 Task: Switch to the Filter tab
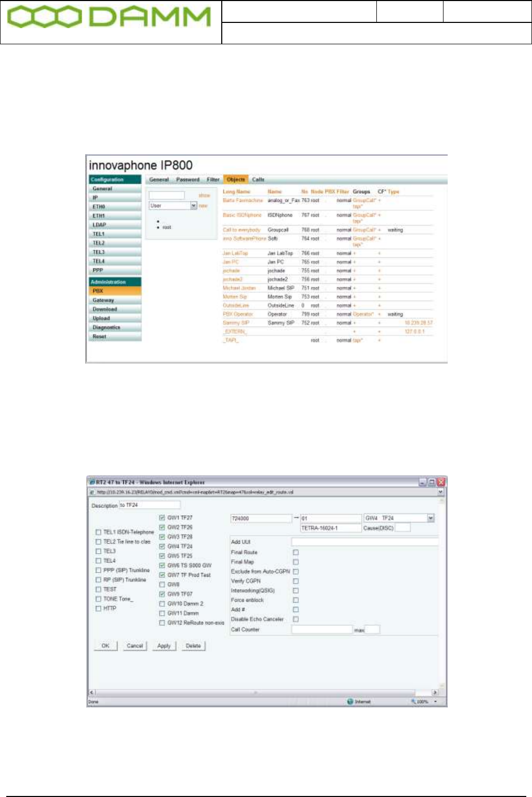(x=213, y=180)
